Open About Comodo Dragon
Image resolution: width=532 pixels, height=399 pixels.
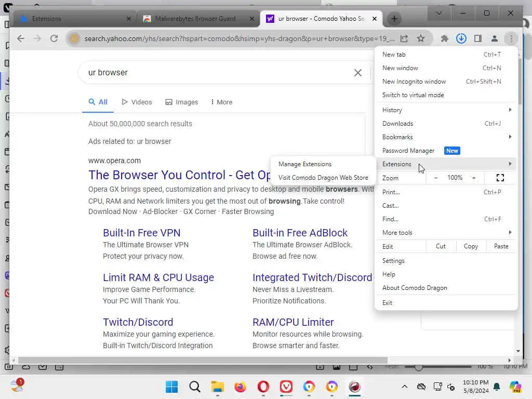click(x=446, y=288)
